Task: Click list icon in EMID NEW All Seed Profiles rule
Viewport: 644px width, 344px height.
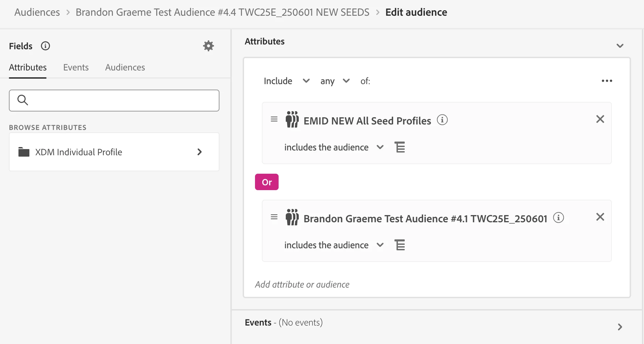Action: pos(400,147)
